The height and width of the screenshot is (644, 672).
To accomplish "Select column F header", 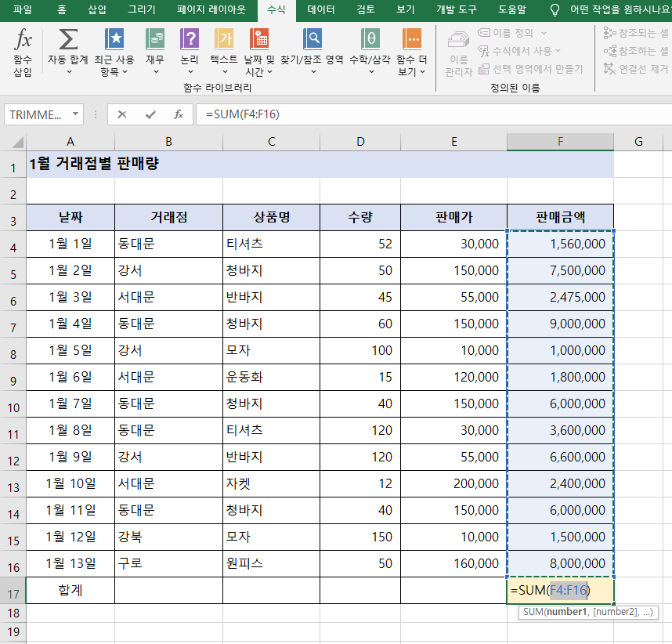I will pyautogui.click(x=560, y=142).
